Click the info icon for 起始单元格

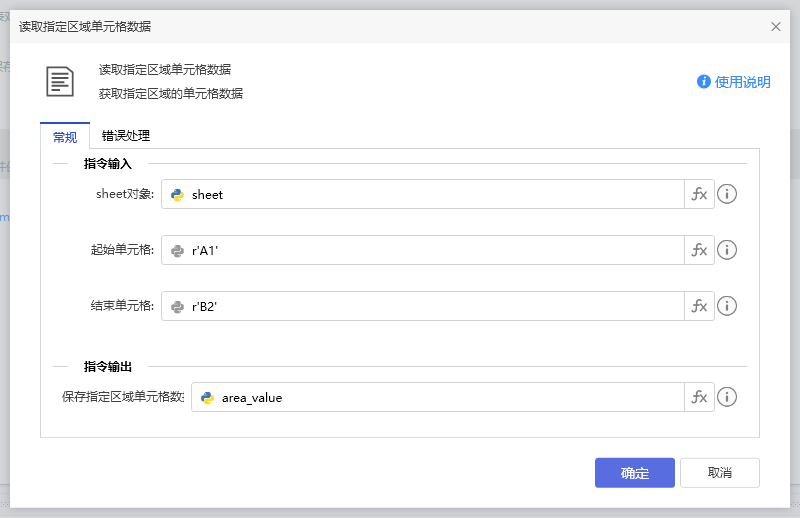tap(728, 250)
